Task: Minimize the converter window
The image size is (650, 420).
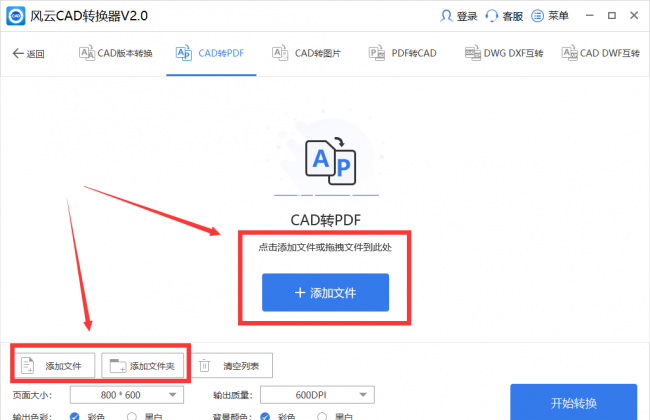Action: 589,16
